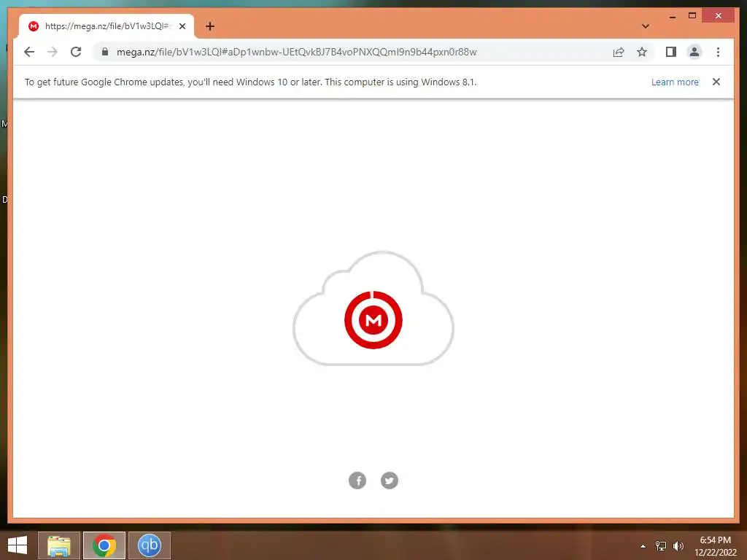Open File Explorer from the taskbar
Viewport: 747px width, 560px height.
(x=58, y=545)
